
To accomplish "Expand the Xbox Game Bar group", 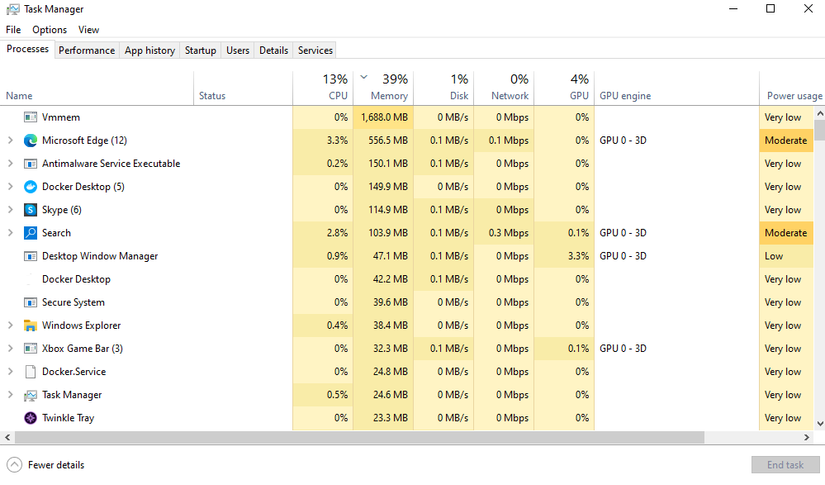I will (10, 349).
